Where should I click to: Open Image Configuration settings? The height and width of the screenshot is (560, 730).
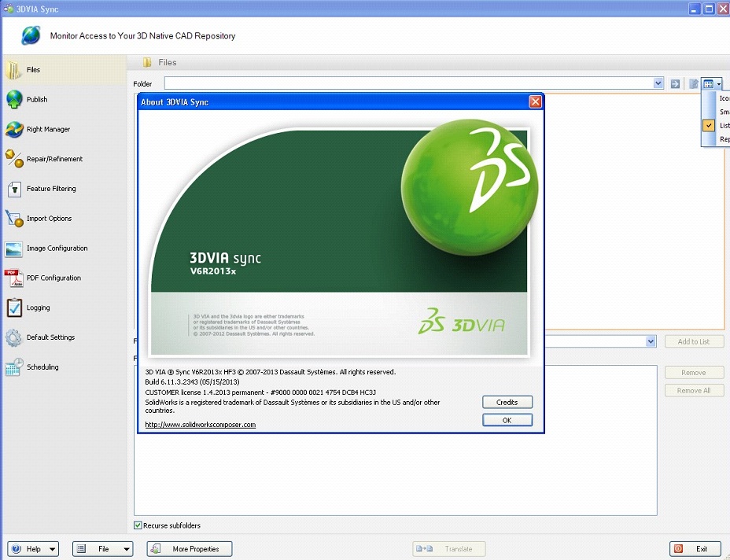pyautogui.click(x=54, y=248)
